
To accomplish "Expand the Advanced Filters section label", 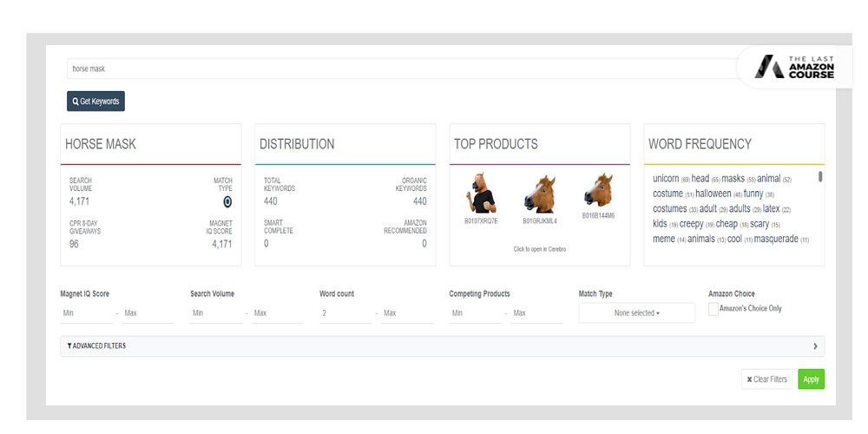I will pos(100,346).
